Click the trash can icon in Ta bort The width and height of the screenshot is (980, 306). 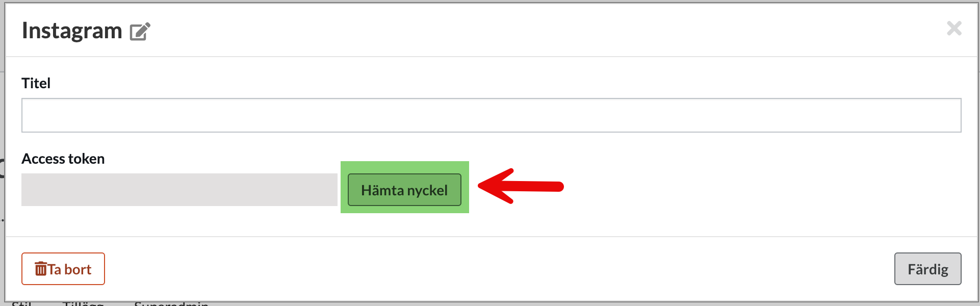40,269
